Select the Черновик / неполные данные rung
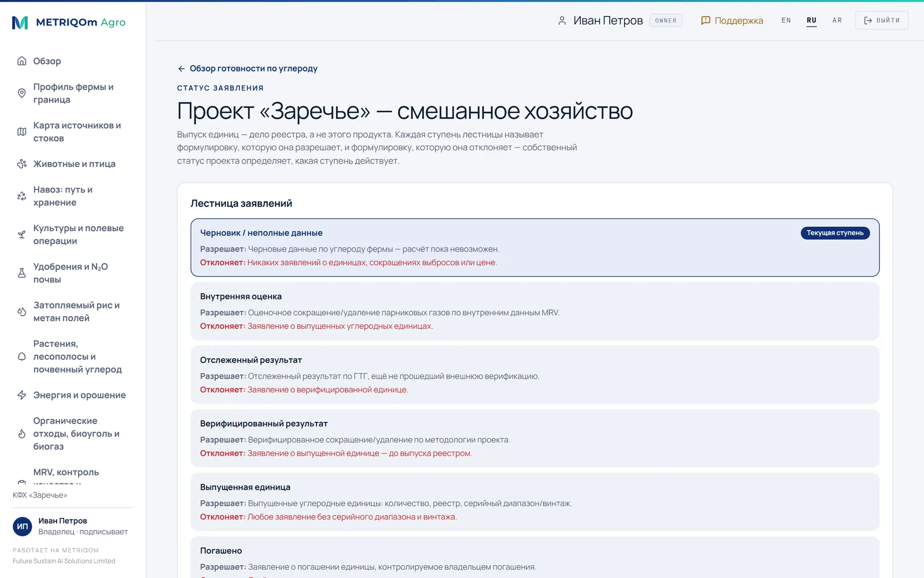The height and width of the screenshot is (578, 924). pyautogui.click(x=535, y=247)
